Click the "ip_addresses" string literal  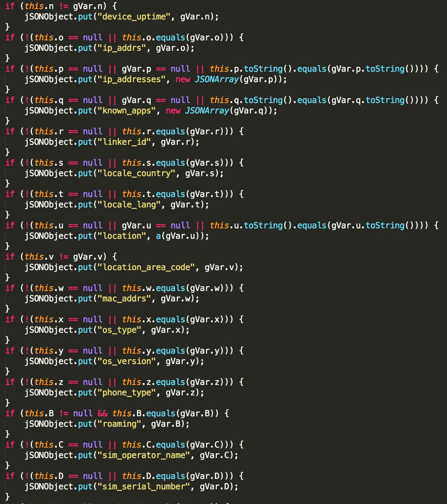click(132, 79)
